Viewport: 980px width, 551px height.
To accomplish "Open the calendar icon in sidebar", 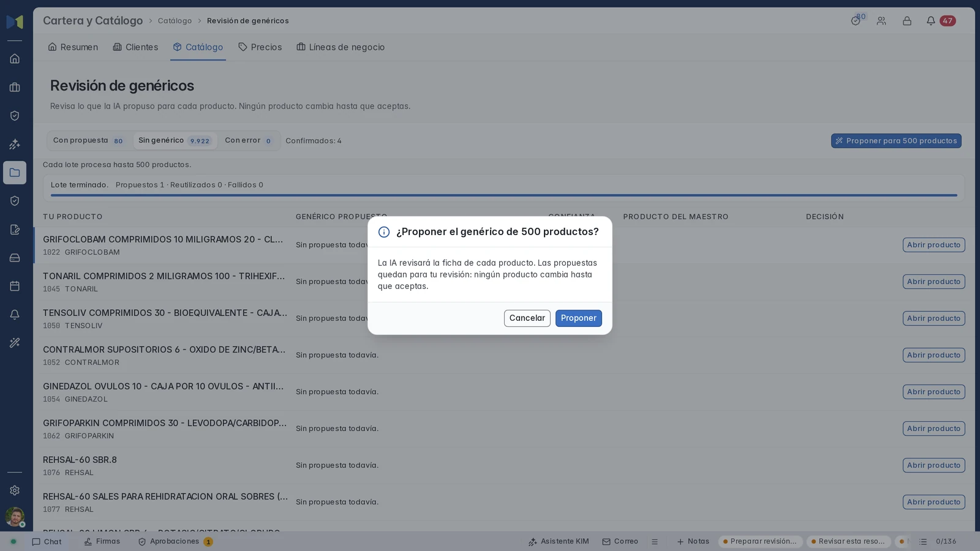I will (15, 286).
